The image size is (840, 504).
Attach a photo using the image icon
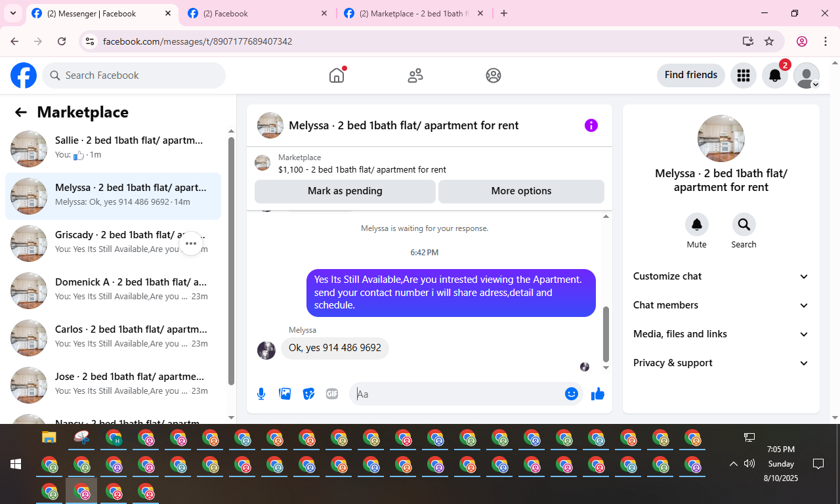285,394
